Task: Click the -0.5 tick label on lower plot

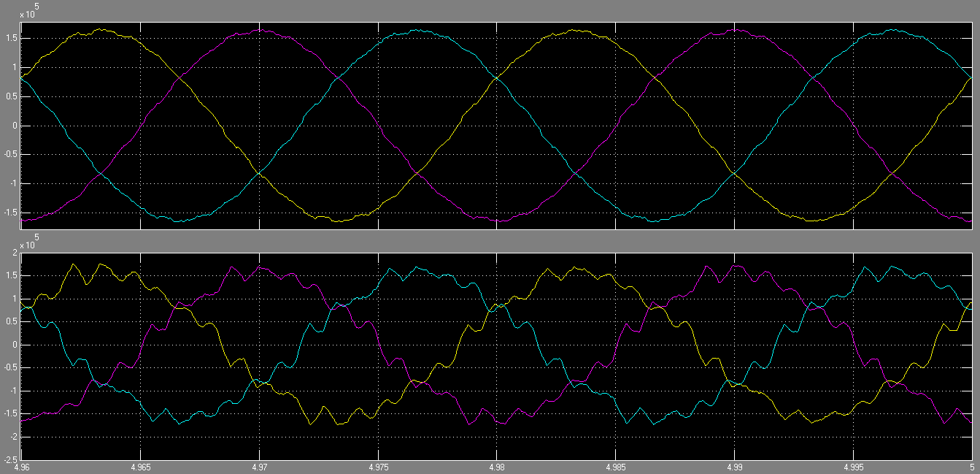Action: [x=10, y=368]
